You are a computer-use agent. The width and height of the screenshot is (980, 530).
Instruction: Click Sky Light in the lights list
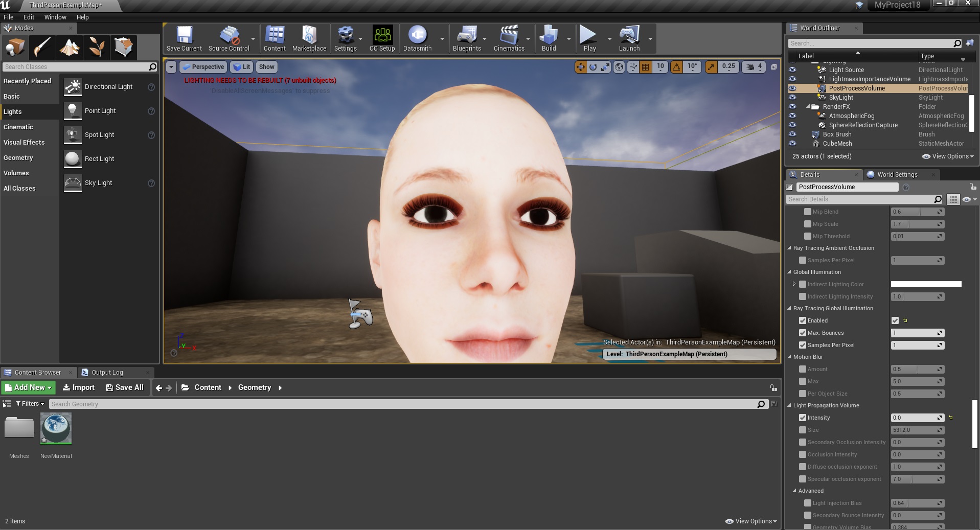coord(98,183)
